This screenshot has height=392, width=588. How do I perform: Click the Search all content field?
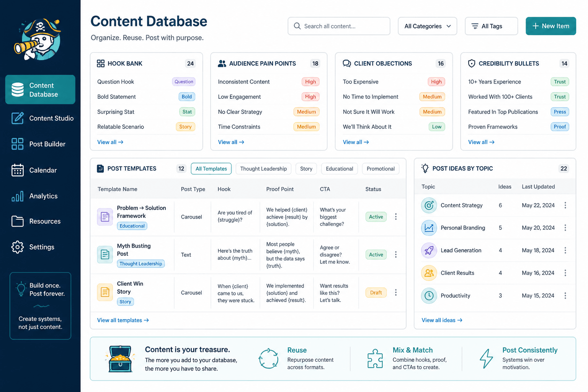pyautogui.click(x=339, y=26)
